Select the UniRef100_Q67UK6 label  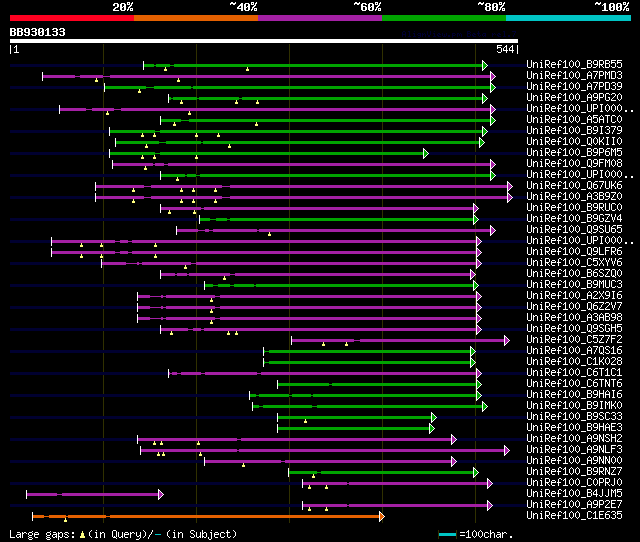(x=574, y=186)
